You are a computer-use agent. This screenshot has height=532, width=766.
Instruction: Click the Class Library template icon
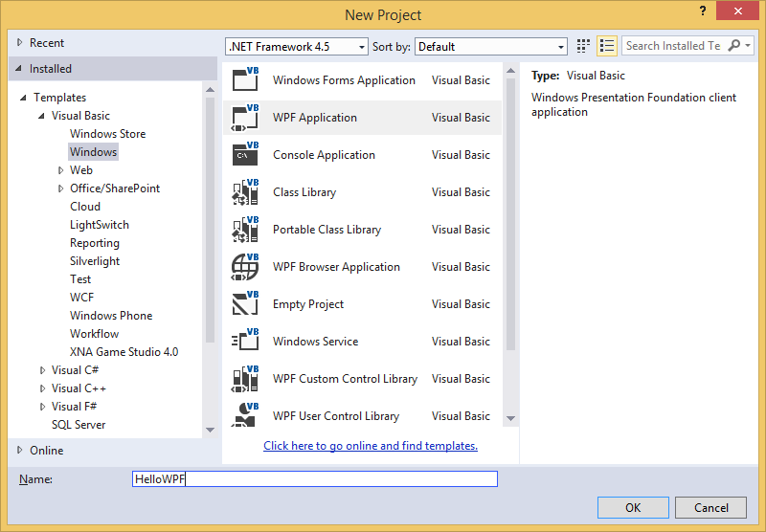click(245, 191)
